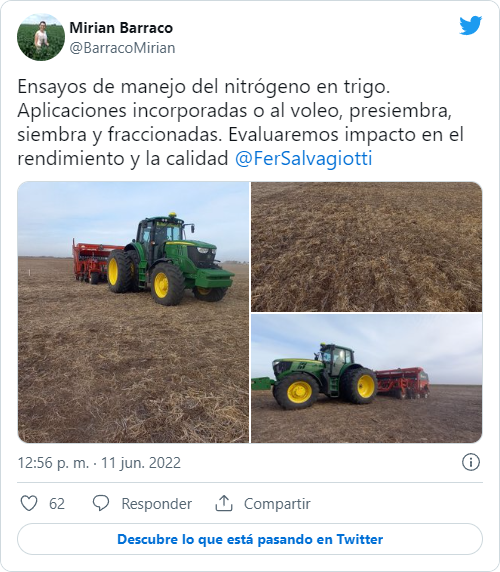The image size is (500, 572).
Task: Open the large left tractor photo
Action: pos(133,312)
